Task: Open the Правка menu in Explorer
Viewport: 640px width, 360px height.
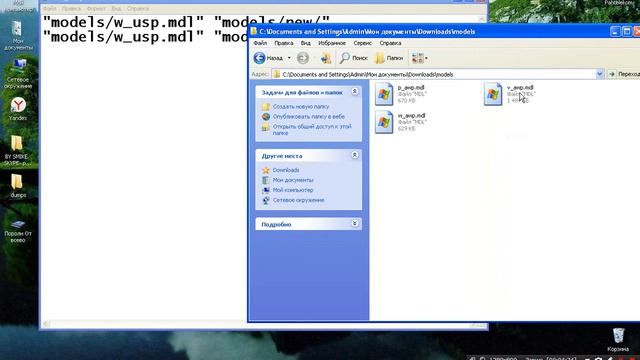Action: click(283, 43)
